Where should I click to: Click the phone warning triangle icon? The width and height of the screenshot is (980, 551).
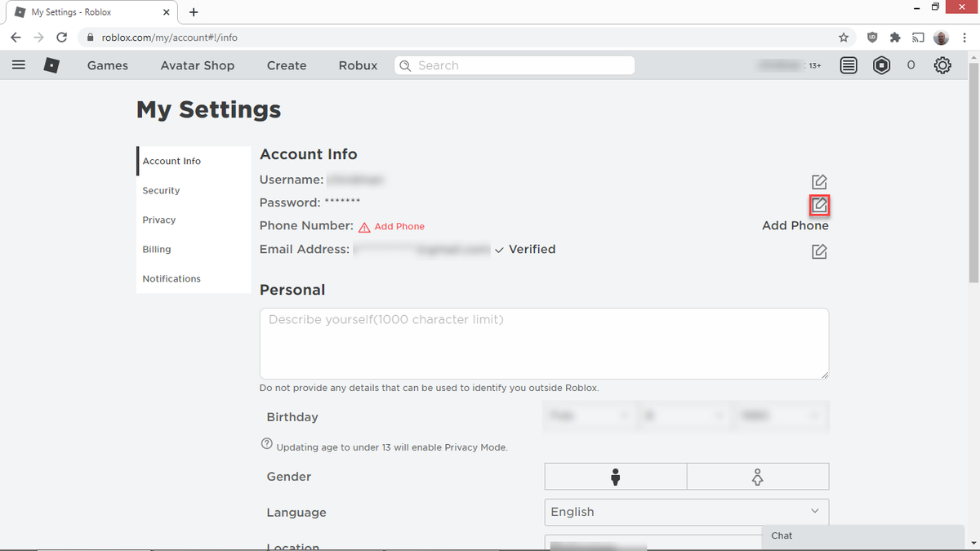point(364,227)
